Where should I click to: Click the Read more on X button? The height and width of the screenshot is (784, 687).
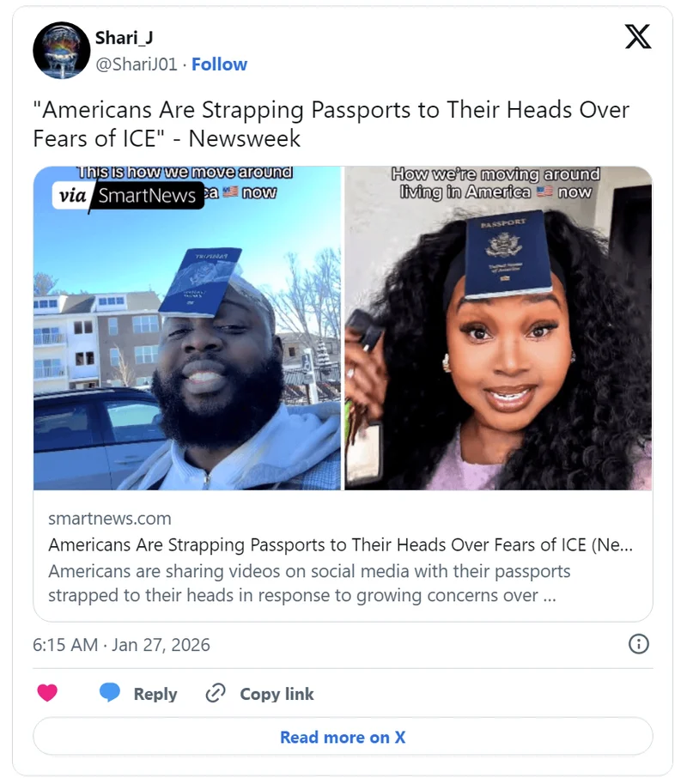(343, 737)
